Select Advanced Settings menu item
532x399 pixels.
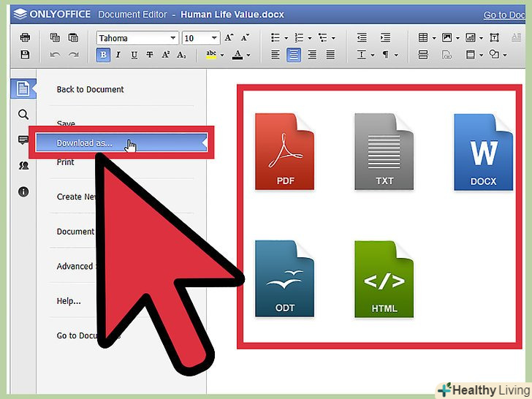[x=75, y=266]
